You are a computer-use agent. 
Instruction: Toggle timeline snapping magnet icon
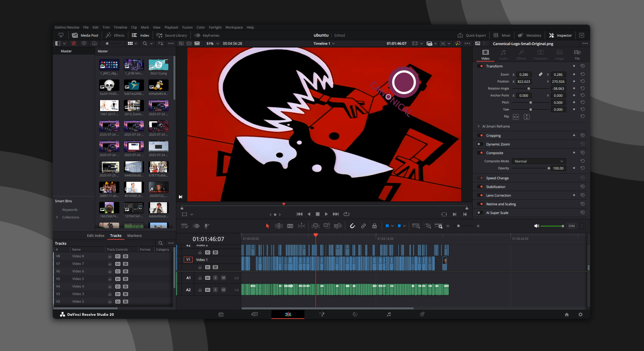pos(352,226)
